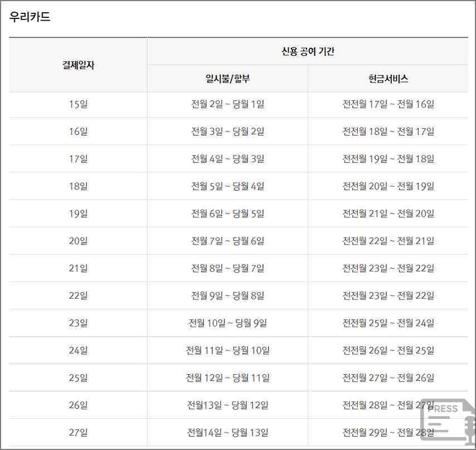Image resolution: width=476 pixels, height=450 pixels.
Task: Select the '전전월 29일 ~ 전월 28일' cell
Action: 388,432
